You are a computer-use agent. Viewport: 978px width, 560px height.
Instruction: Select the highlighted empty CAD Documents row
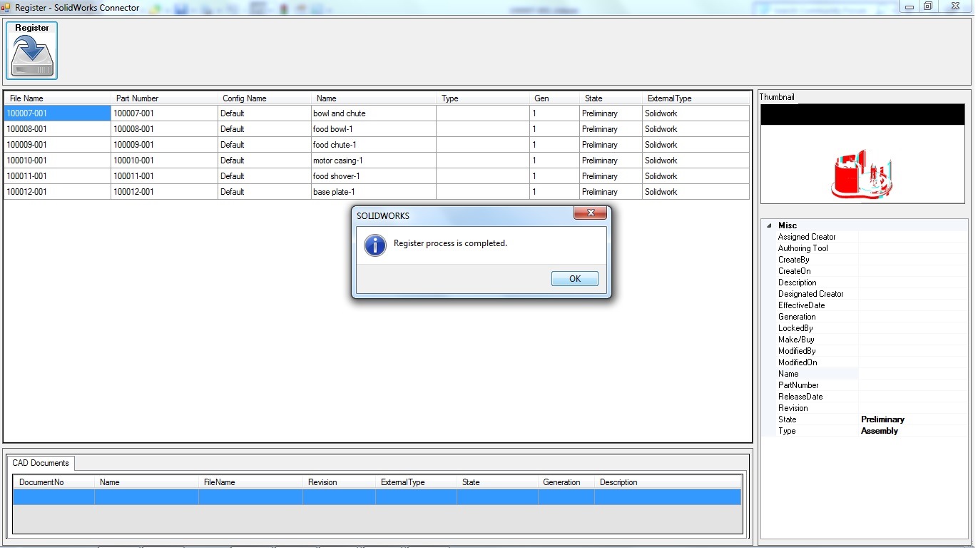(x=377, y=497)
